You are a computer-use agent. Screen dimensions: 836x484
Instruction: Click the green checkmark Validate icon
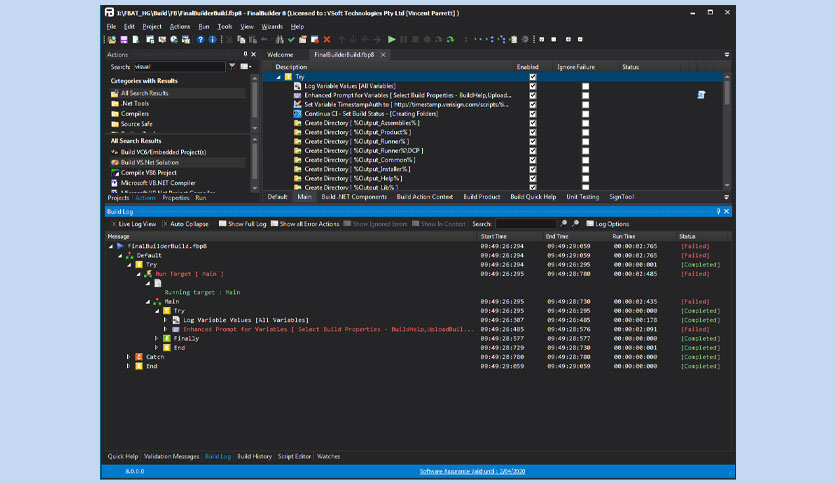coord(291,39)
